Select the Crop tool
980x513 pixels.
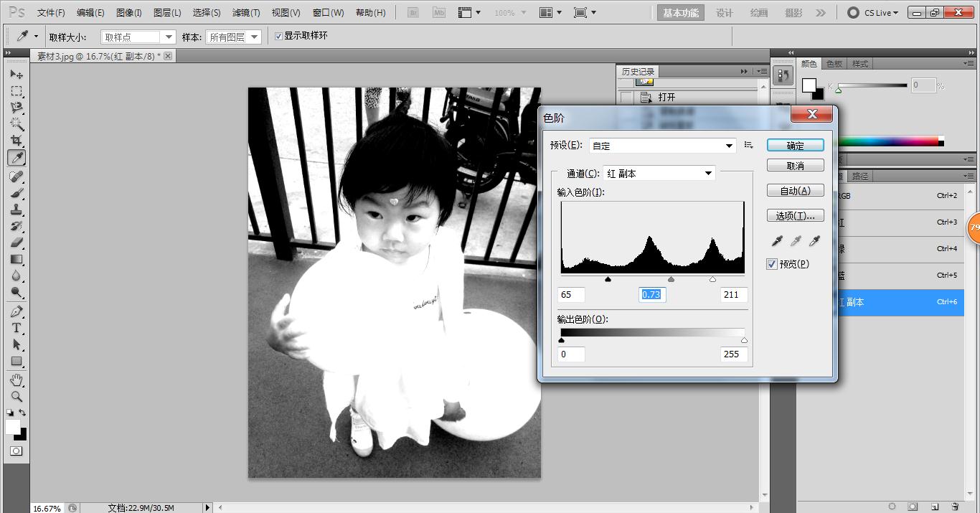click(x=17, y=141)
